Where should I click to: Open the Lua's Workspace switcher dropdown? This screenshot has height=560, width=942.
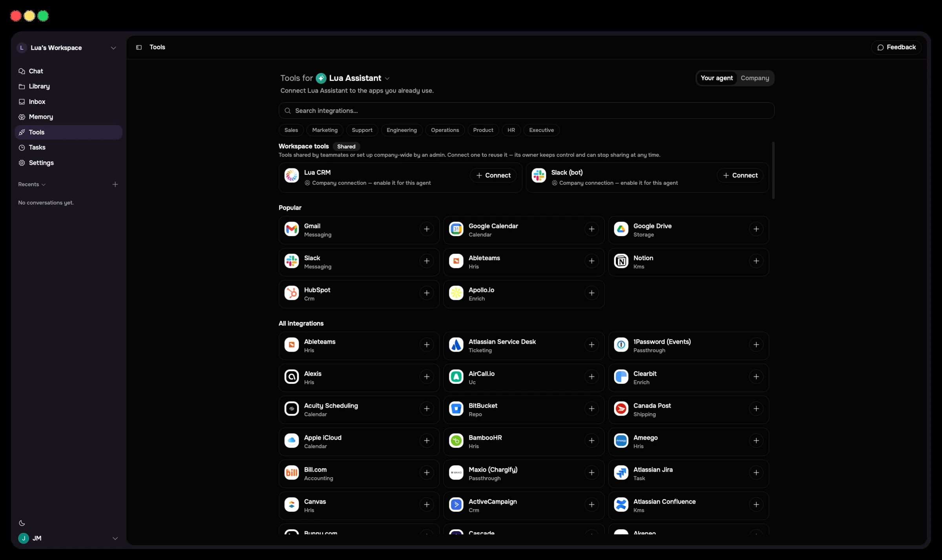pyautogui.click(x=68, y=48)
